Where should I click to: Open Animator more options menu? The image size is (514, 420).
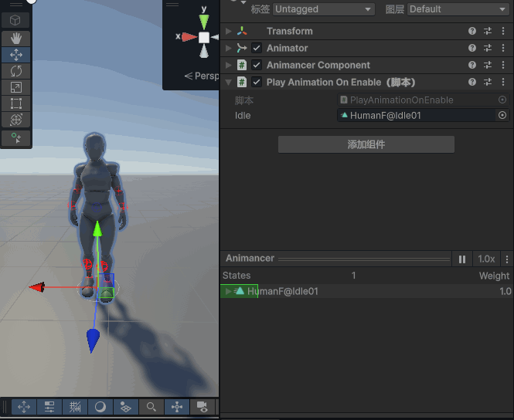pyautogui.click(x=503, y=48)
